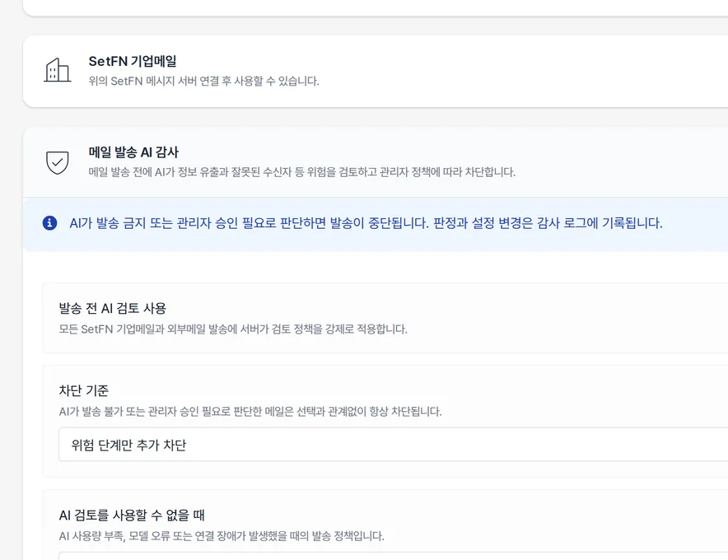Screen dimensions: 728x560
Task: Click the description AI 사용량 부족, 모델 오류 또는 연결 장애
Action: point(222,536)
